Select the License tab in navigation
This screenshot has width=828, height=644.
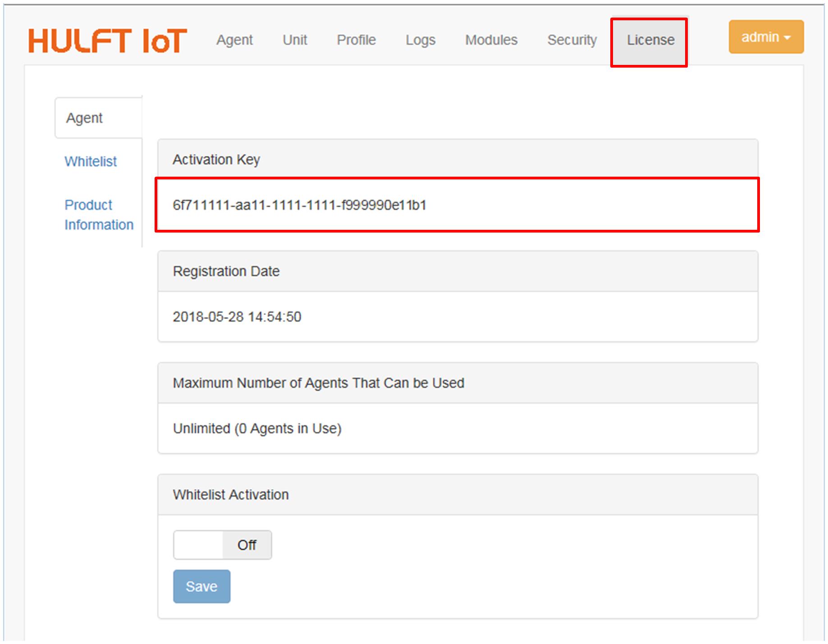point(650,40)
